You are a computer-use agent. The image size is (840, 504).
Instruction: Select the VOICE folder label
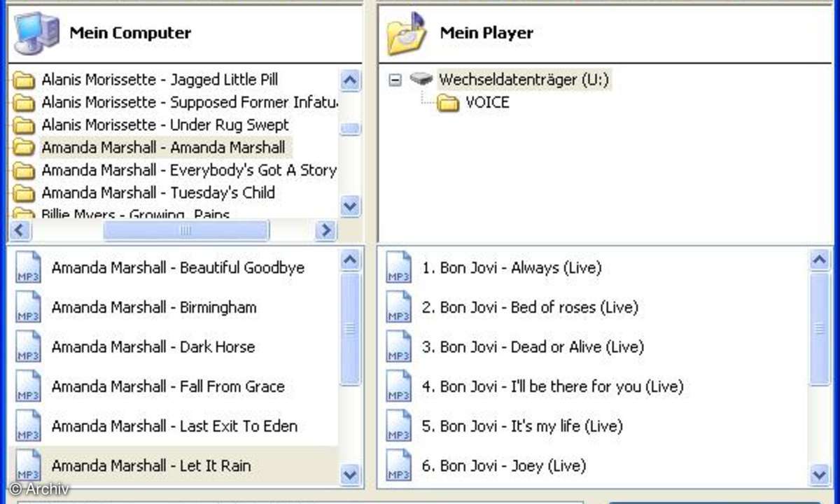pos(487,102)
